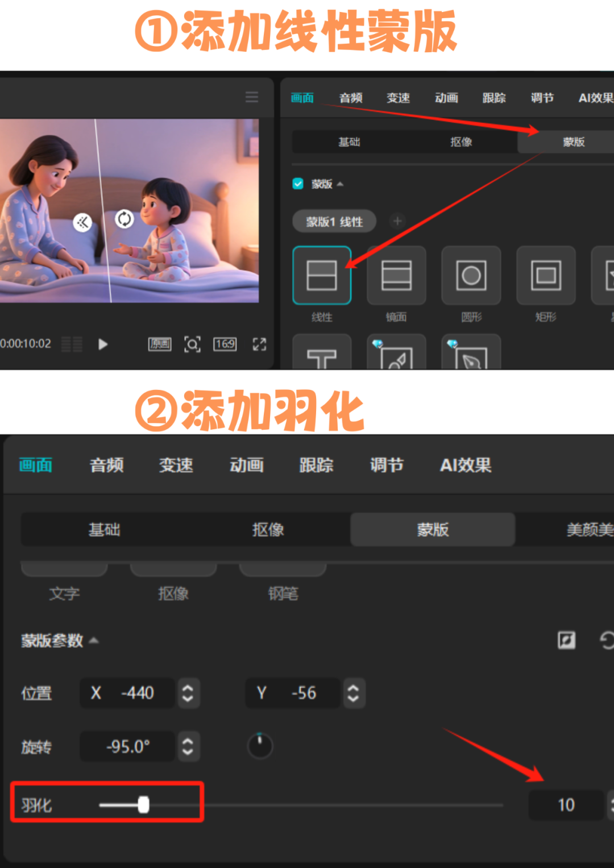Toggle the 蒙版 mask checkbox off
Screen dimensions: 614x868
[298, 184]
